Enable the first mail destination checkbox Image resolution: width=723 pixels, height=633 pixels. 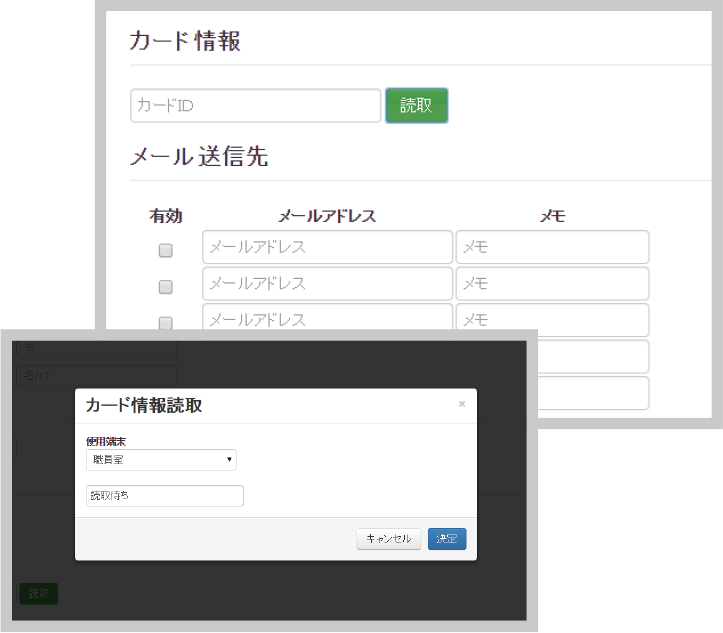click(x=166, y=250)
